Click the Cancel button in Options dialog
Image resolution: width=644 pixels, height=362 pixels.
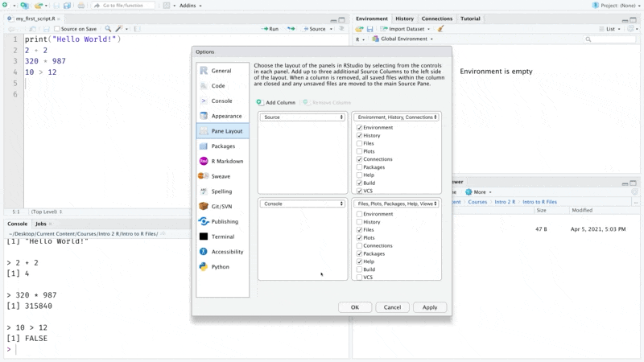392,307
